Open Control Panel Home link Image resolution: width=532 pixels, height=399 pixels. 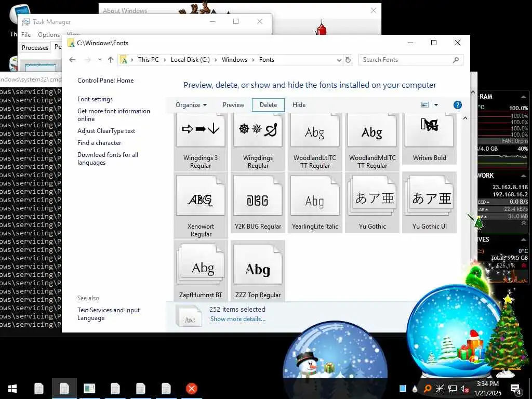coord(105,81)
